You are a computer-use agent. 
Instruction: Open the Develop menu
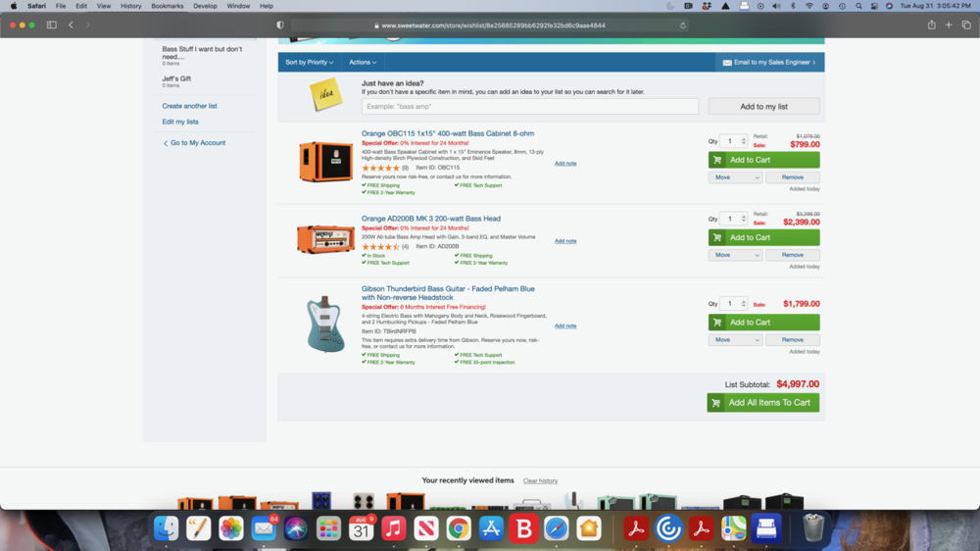click(x=205, y=6)
